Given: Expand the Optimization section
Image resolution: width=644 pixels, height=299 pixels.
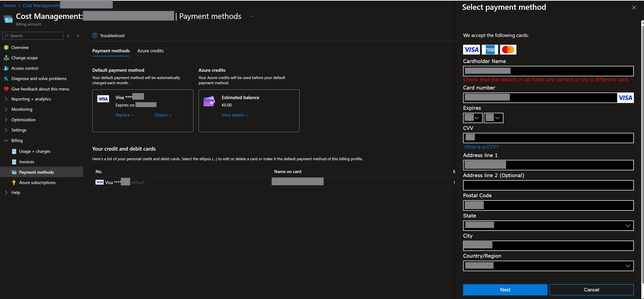Looking at the screenshot, I should pyautogui.click(x=6, y=120).
